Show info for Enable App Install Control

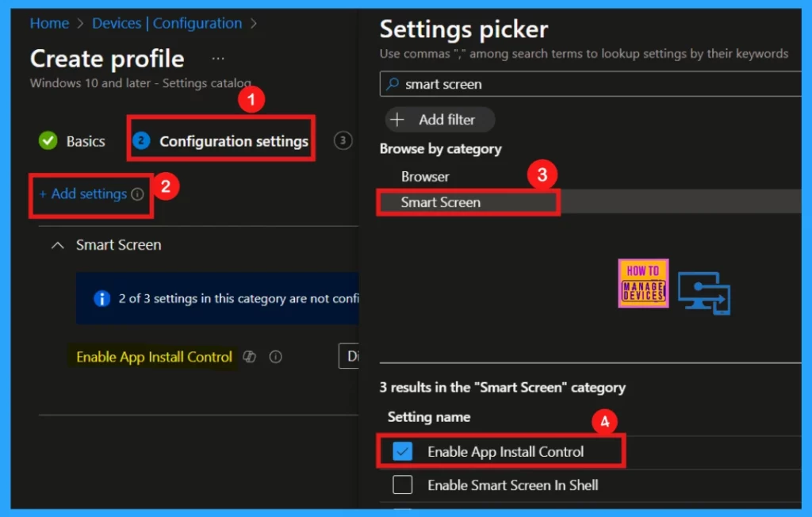point(275,356)
